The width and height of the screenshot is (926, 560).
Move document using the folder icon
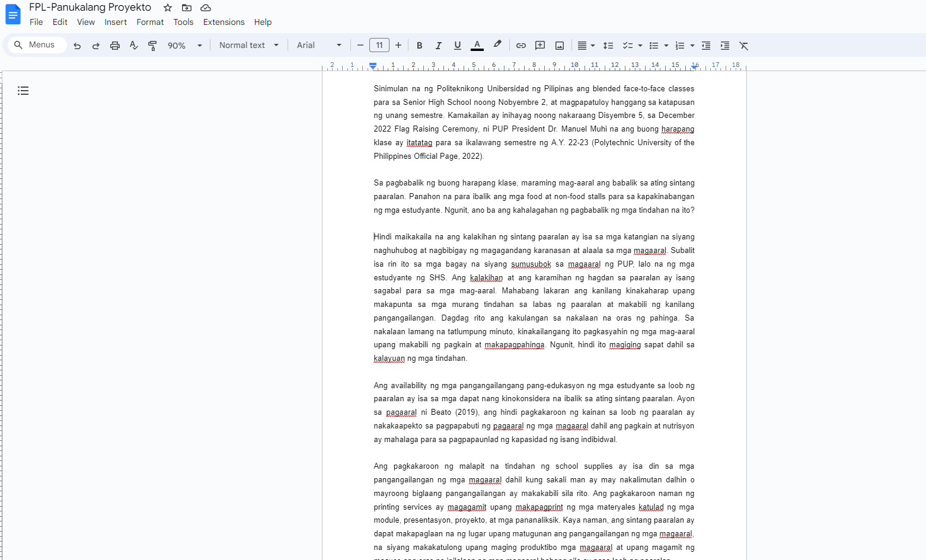(187, 8)
